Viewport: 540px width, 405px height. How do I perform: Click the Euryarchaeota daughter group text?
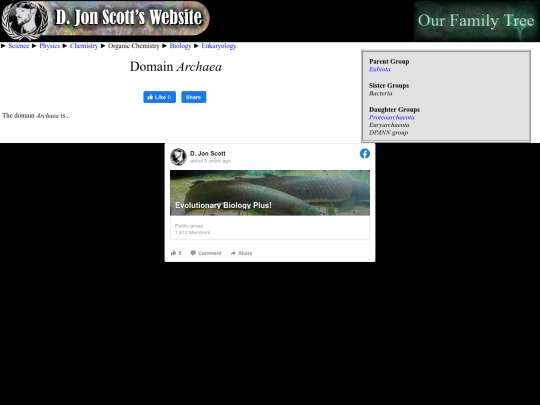(x=389, y=125)
